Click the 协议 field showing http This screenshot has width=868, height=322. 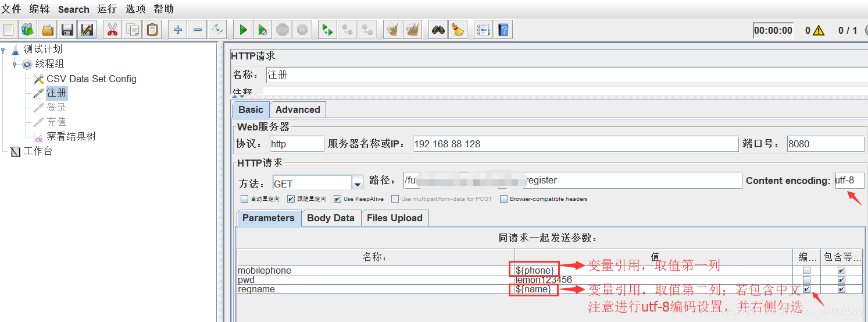297,144
